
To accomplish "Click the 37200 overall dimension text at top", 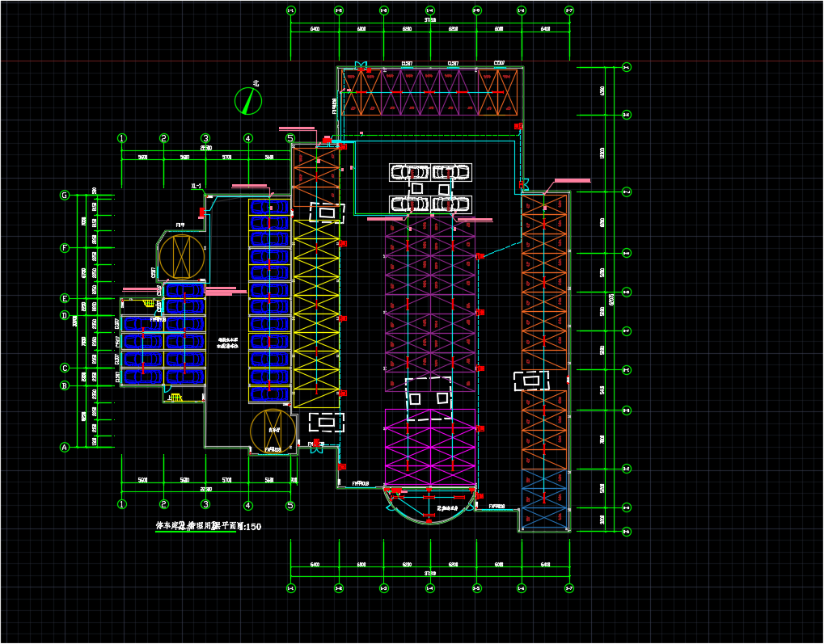I will [x=430, y=20].
